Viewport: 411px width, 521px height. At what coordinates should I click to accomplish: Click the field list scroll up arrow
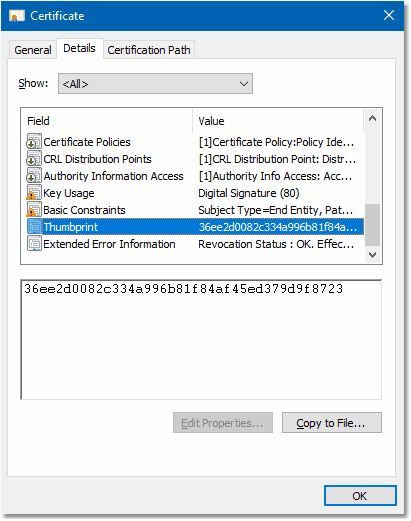tap(372, 118)
